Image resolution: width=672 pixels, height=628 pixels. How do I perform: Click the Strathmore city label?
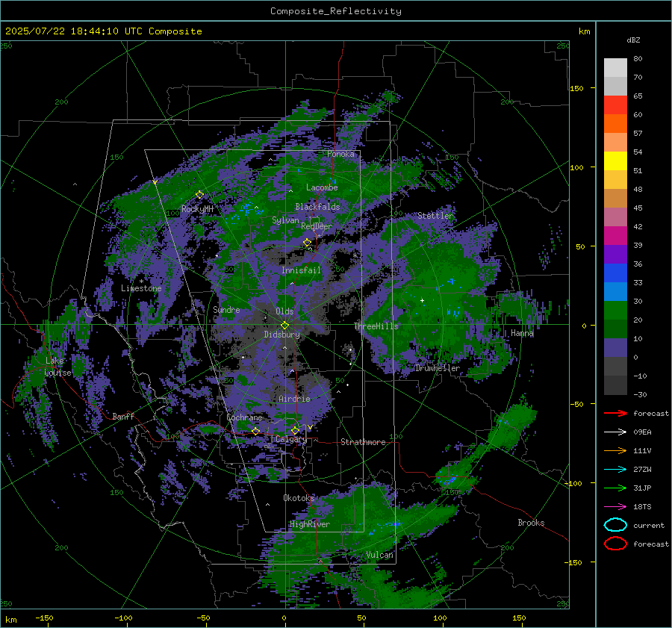pos(363,442)
